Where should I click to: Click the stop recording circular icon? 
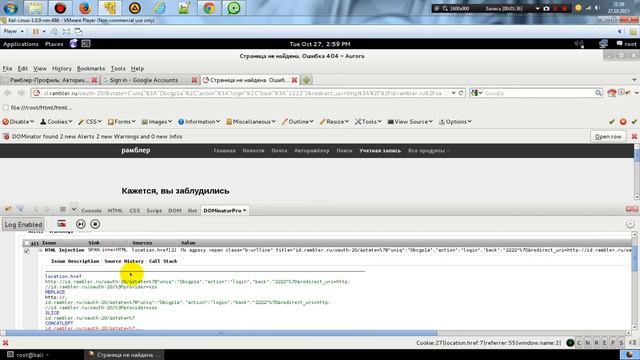coord(95,224)
